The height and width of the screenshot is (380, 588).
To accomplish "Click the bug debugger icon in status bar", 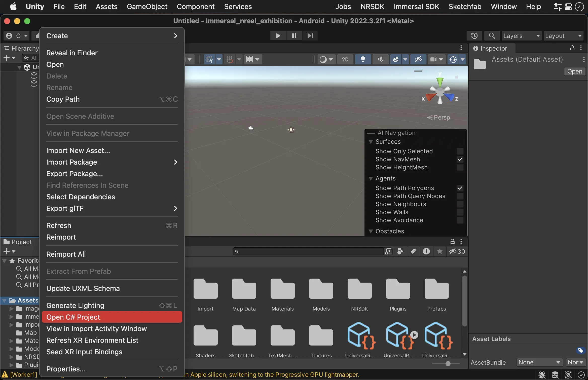I will (542, 375).
